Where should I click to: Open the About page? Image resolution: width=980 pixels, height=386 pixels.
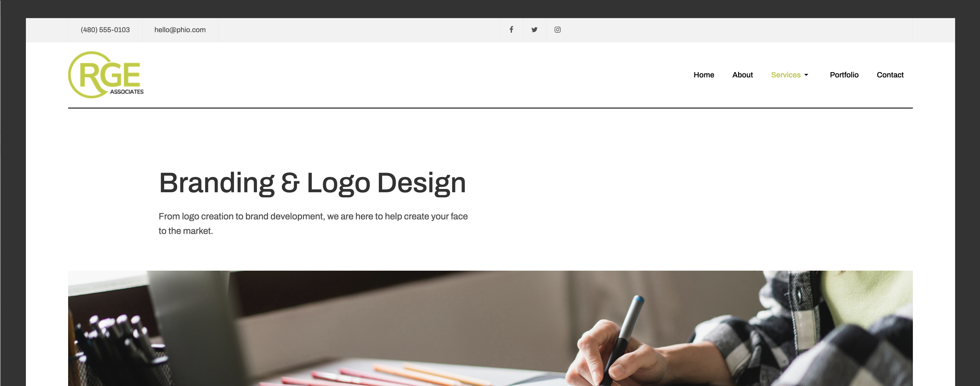click(742, 75)
